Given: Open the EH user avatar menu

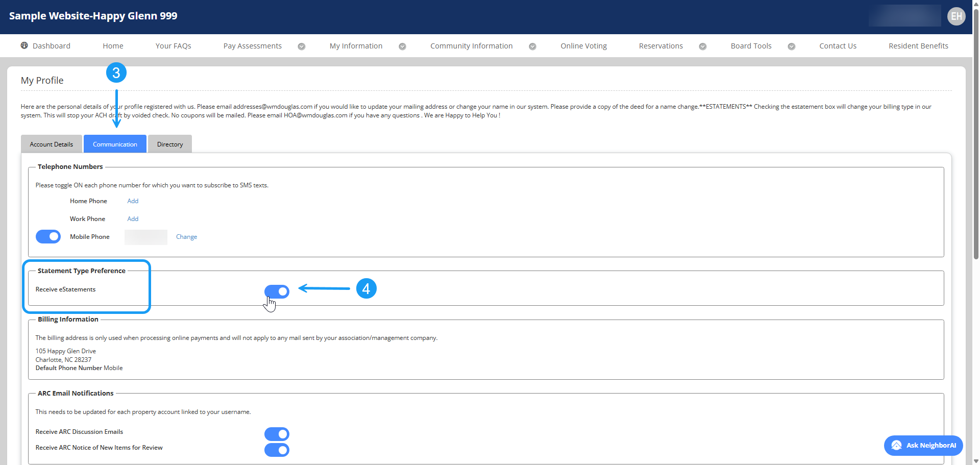Looking at the screenshot, I should [956, 16].
